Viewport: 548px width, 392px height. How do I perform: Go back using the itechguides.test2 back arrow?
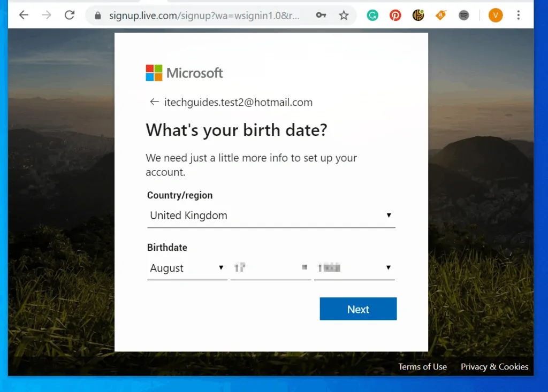pyautogui.click(x=154, y=102)
